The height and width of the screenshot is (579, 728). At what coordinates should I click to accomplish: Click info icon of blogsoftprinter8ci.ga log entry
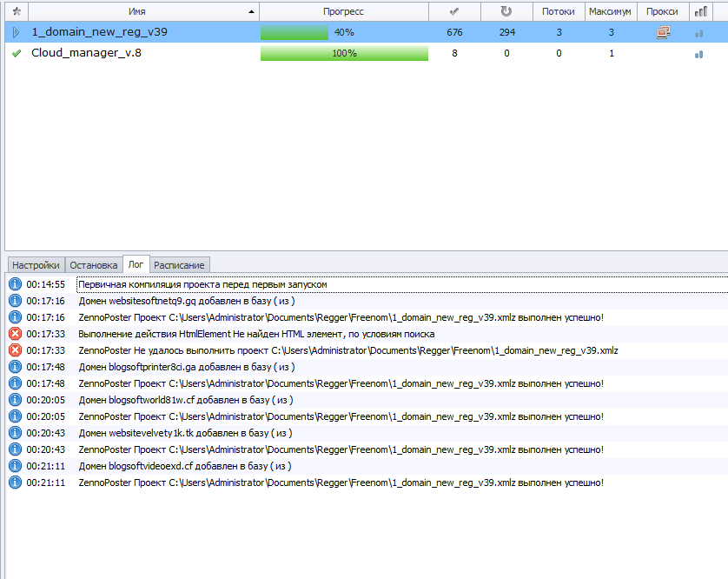coord(15,367)
